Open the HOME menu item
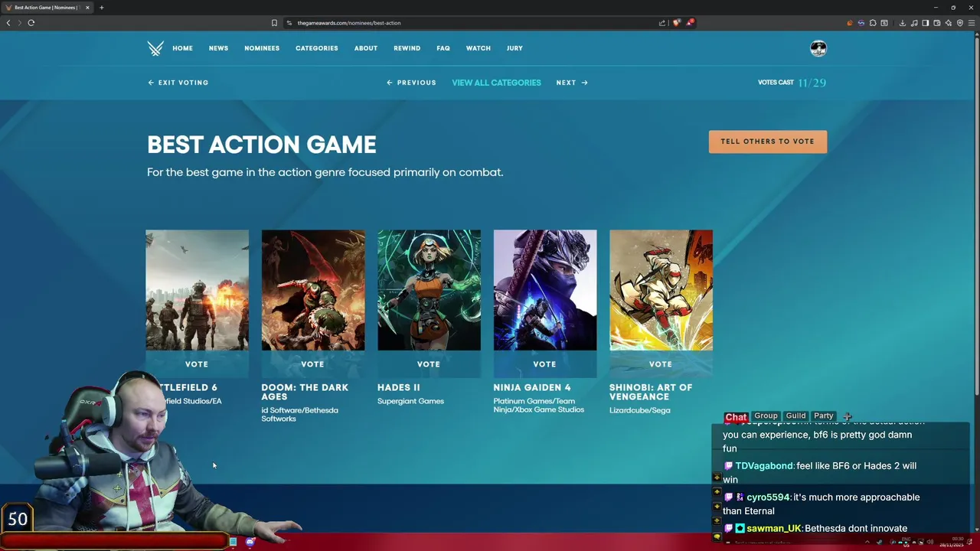This screenshot has height=551, width=980. click(x=182, y=48)
